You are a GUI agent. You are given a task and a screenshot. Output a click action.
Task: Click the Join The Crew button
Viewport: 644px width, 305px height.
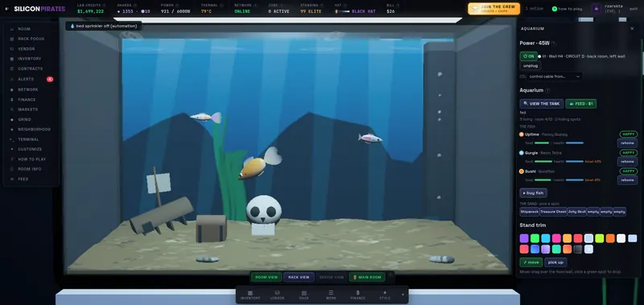(x=493, y=9)
